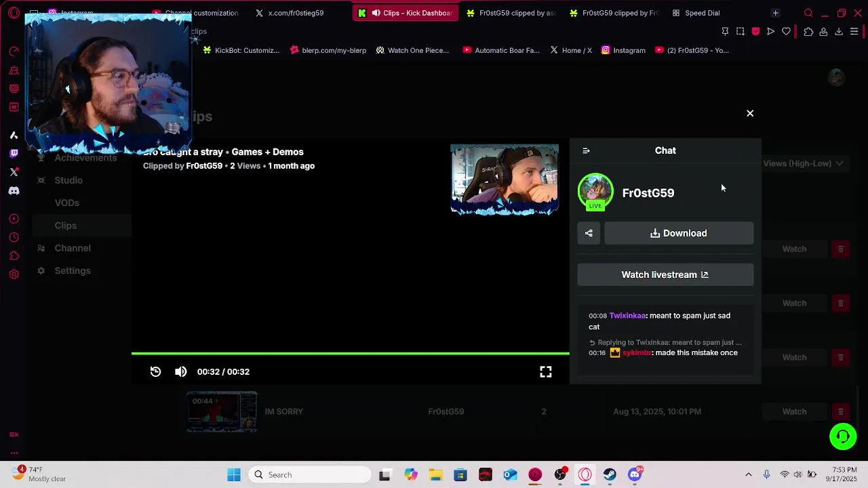This screenshot has width=868, height=488.
Task: Click the taskbar Search box
Action: (311, 474)
